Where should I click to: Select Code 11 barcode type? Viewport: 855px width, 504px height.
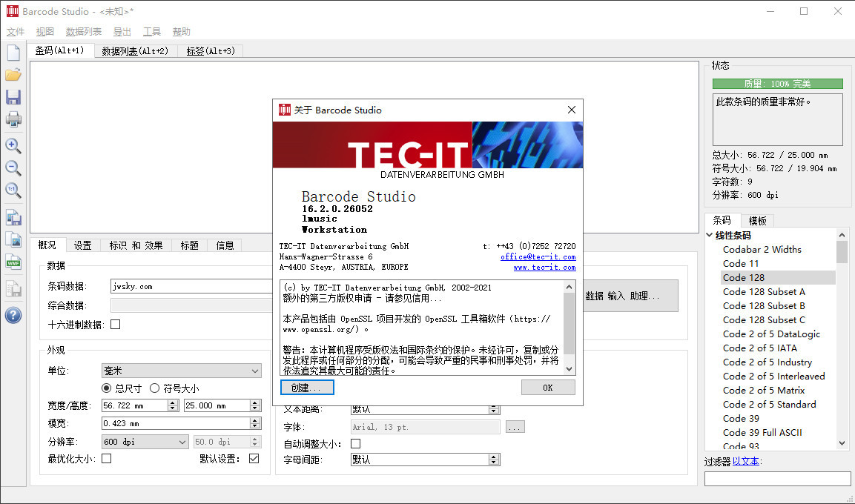[x=740, y=263]
